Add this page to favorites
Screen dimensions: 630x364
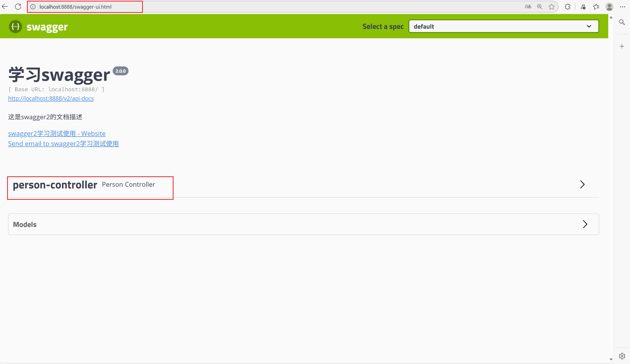(x=552, y=7)
